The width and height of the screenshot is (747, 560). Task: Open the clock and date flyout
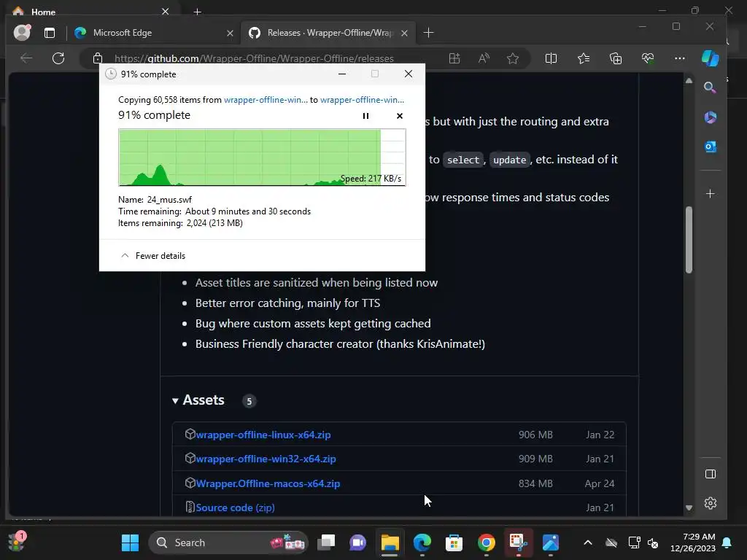coord(693,542)
